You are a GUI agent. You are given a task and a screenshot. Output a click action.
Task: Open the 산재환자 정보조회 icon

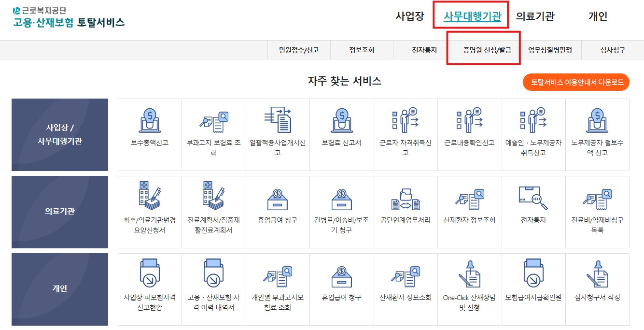[x=469, y=205]
